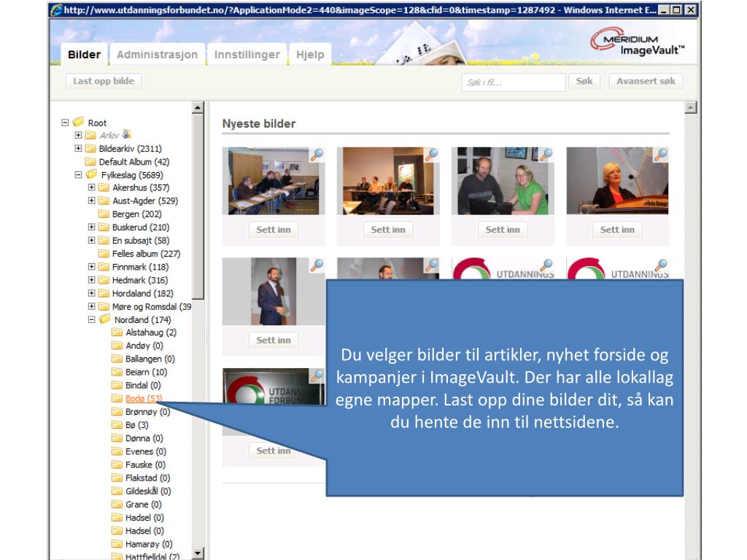747x560 pixels.
Task: Click the Last opp bilde button
Action: (x=104, y=81)
